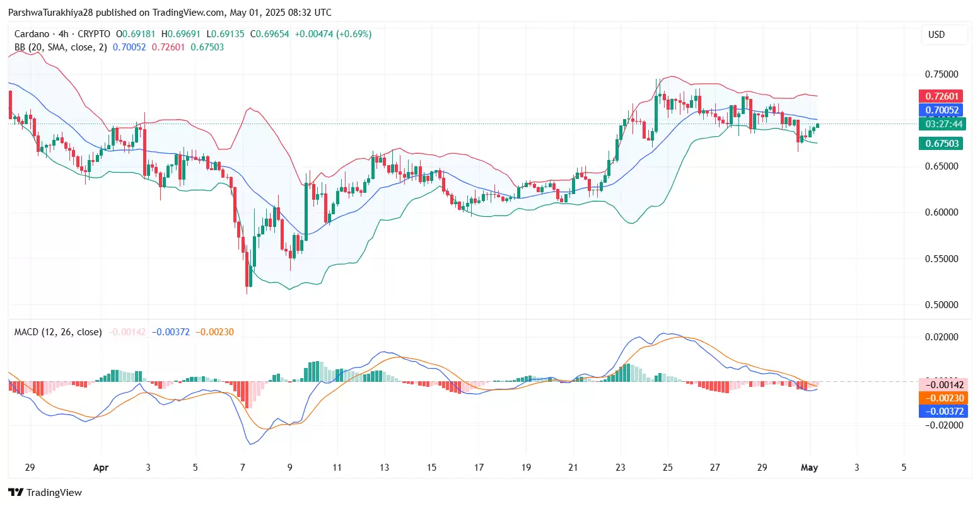
Task: Click the green candle countdown timer 03:27:44
Action: pyautogui.click(x=940, y=124)
